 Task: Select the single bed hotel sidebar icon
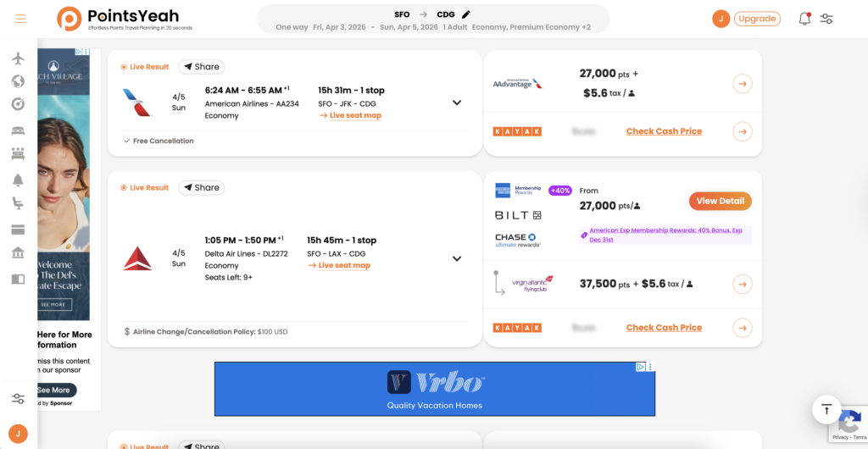click(18, 130)
